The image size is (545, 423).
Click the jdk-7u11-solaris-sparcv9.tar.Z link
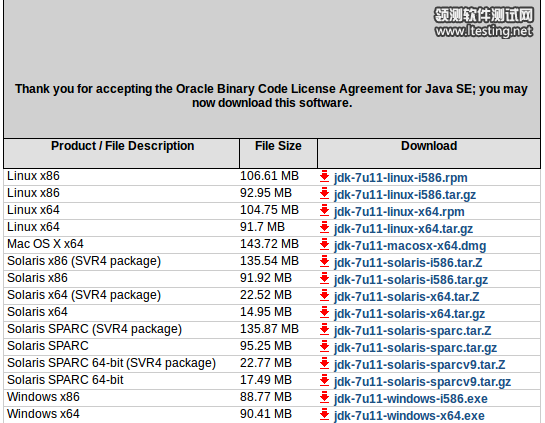click(x=420, y=365)
